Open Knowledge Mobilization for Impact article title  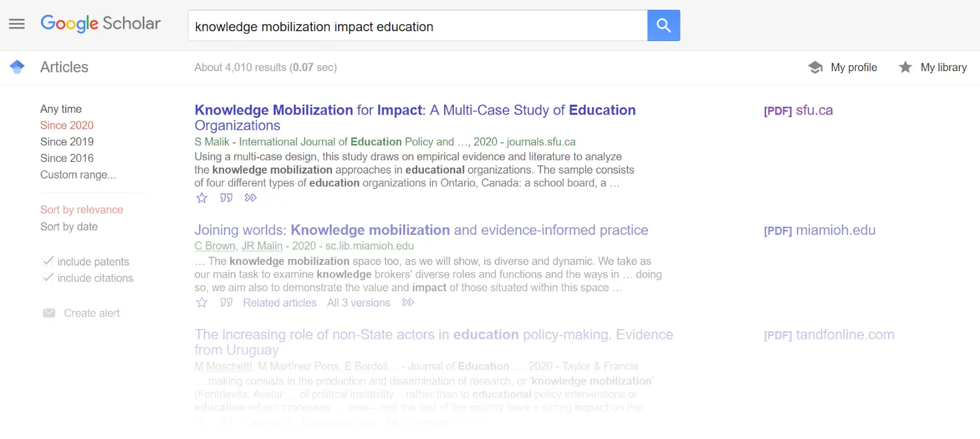tap(415, 118)
